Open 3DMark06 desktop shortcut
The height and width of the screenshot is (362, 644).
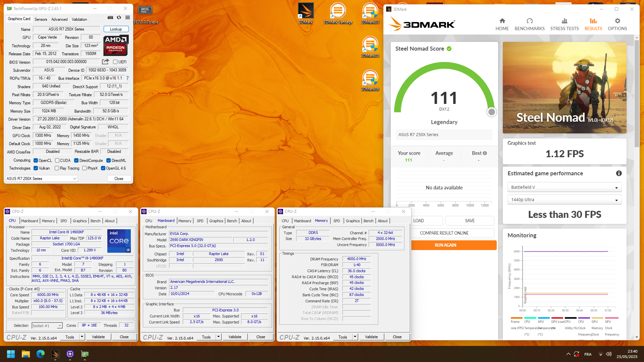tap(370, 80)
